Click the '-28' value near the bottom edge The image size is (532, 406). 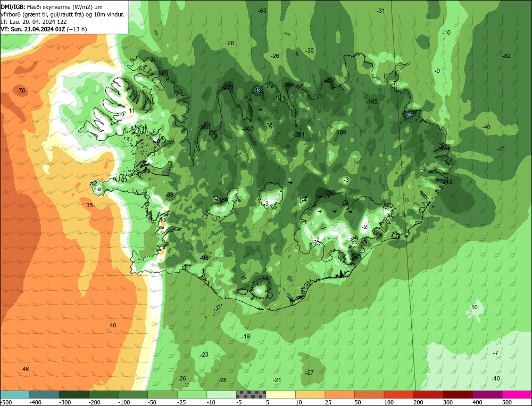point(222,380)
